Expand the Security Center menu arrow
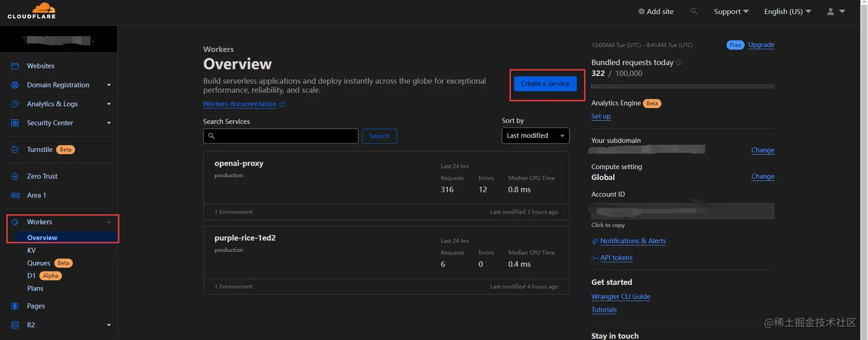 [x=109, y=123]
